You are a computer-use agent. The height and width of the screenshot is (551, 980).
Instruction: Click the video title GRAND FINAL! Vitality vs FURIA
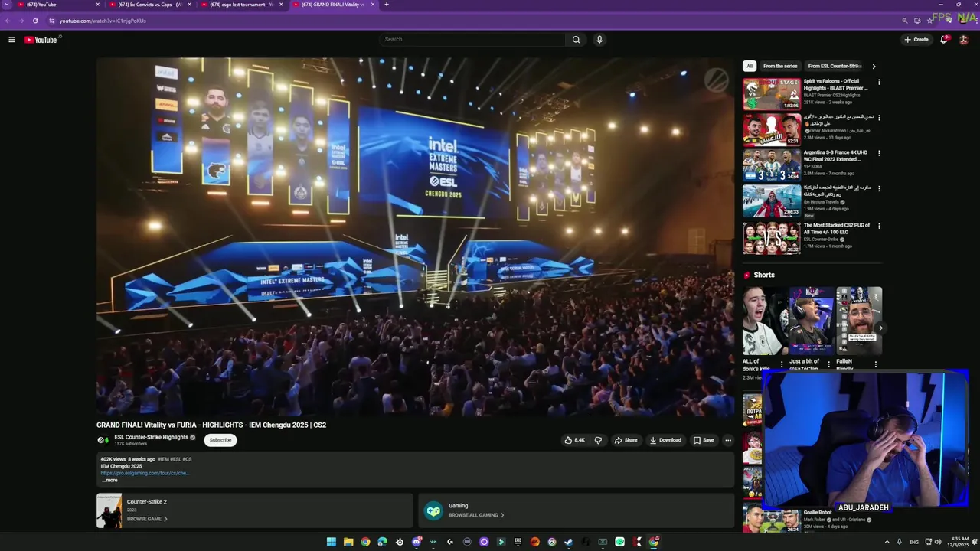tap(211, 425)
